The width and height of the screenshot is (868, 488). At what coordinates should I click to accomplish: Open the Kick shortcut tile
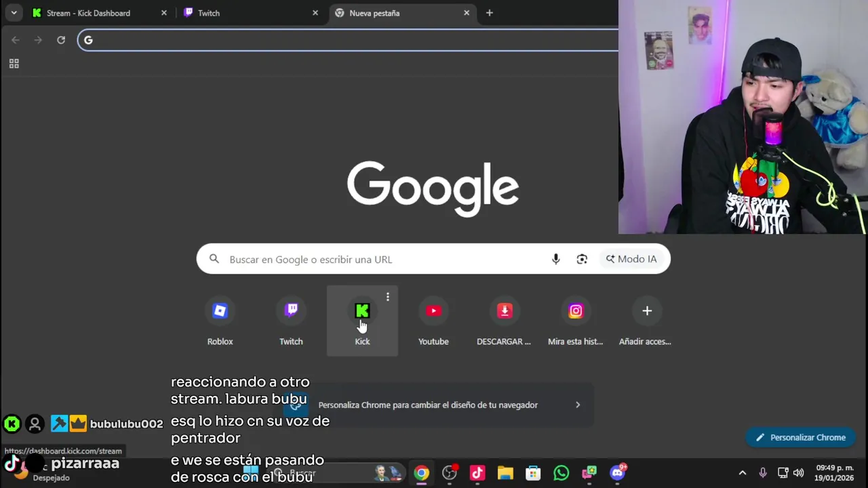(362, 321)
